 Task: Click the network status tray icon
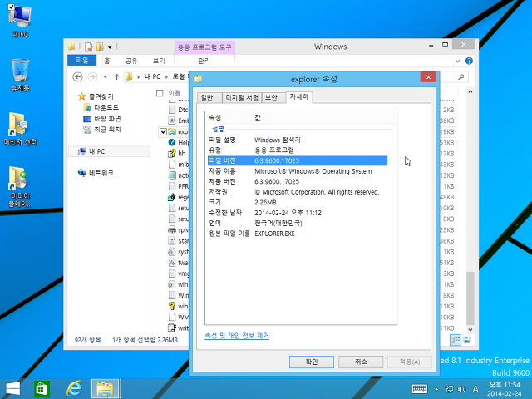(x=449, y=389)
